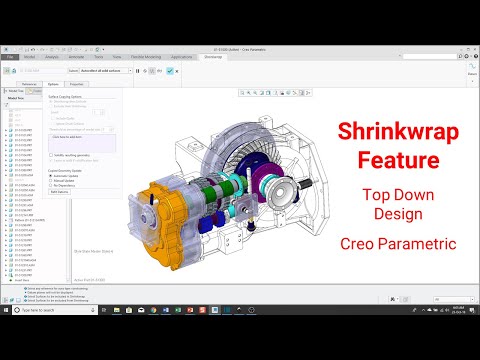Click the find tool icon in status bar

click(393, 299)
